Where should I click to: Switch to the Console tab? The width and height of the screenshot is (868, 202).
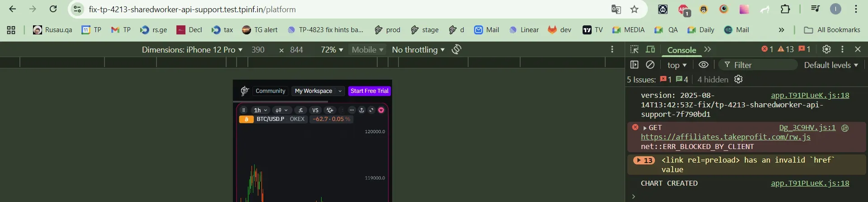(681, 50)
